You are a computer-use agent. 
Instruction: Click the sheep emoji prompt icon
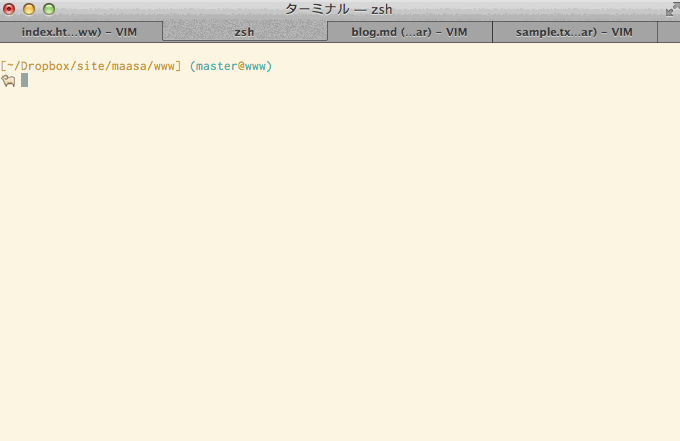(x=8, y=81)
